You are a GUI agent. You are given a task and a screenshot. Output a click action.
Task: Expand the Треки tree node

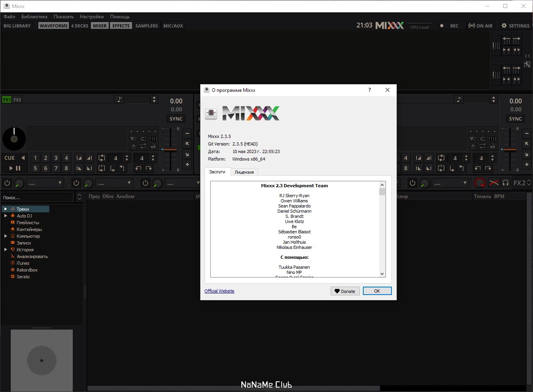tap(6, 209)
